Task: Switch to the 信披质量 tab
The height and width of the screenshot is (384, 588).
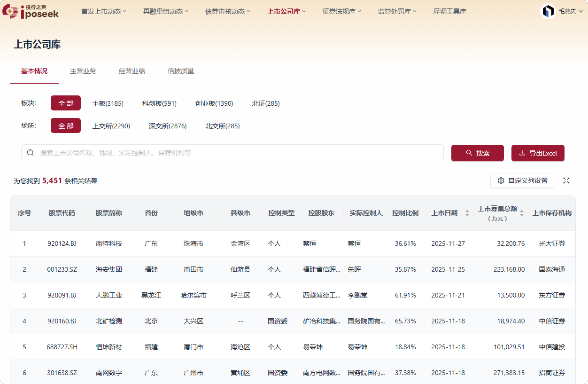Action: coord(181,71)
